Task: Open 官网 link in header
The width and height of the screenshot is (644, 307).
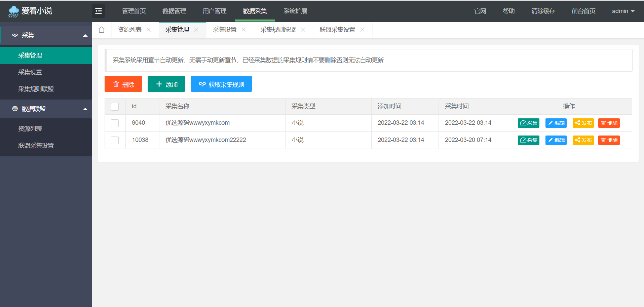Action: (480, 11)
